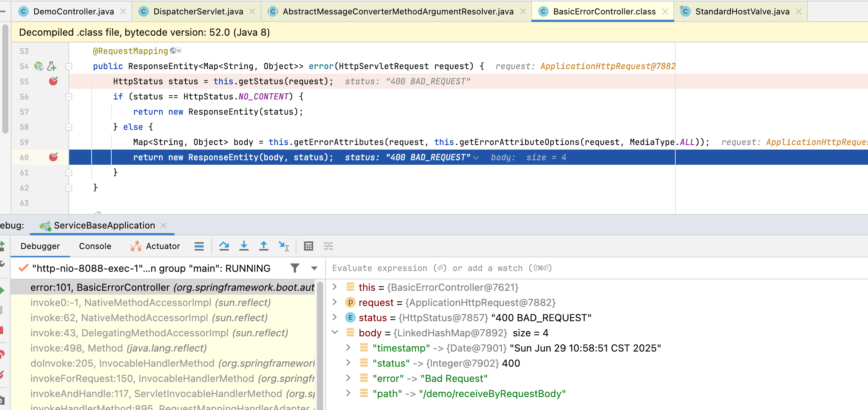This screenshot has height=410, width=868.
Task: Collapse the body variable node
Action: tap(335, 333)
